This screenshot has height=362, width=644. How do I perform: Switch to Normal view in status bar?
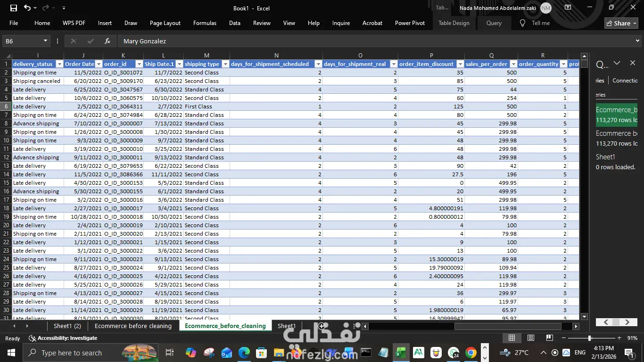pyautogui.click(x=512, y=338)
